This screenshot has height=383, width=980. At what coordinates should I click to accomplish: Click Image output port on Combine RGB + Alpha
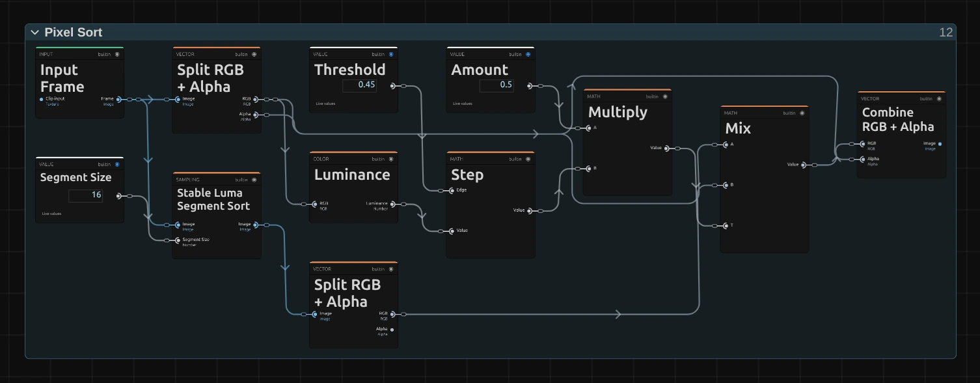coord(940,144)
